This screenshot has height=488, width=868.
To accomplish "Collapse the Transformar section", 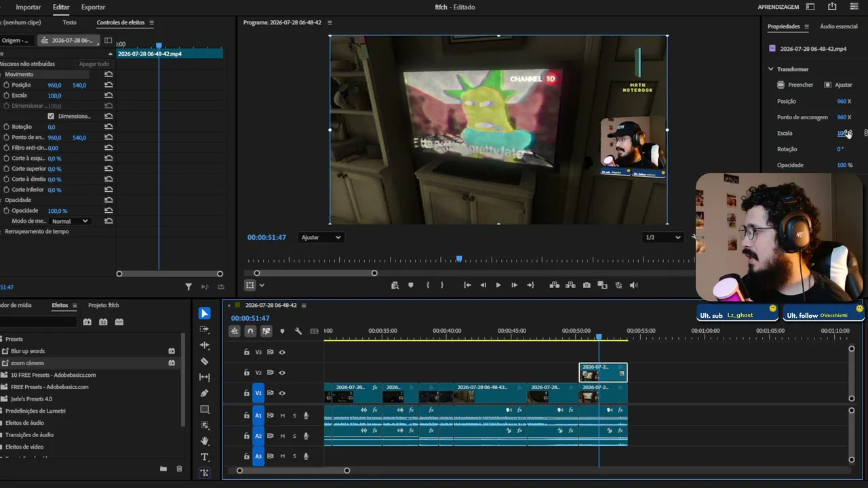I will pyautogui.click(x=771, y=69).
